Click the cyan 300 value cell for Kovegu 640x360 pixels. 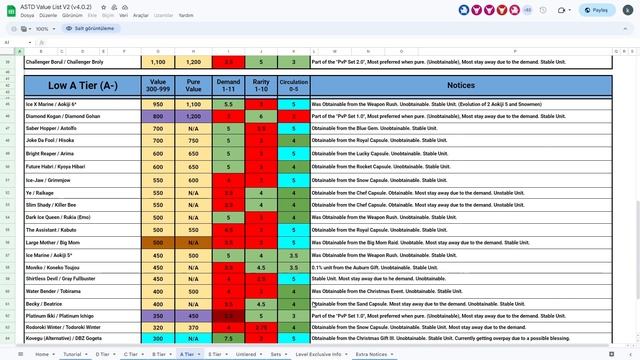pyautogui.click(x=158, y=338)
